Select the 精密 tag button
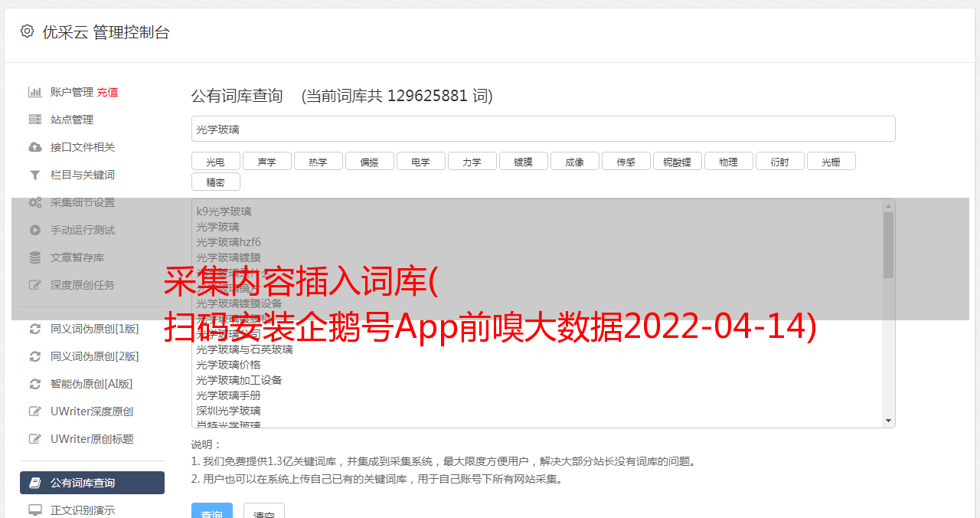 click(215, 182)
